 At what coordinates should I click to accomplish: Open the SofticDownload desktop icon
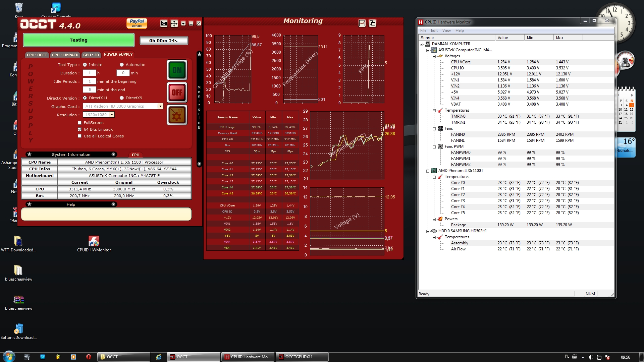click(x=18, y=331)
